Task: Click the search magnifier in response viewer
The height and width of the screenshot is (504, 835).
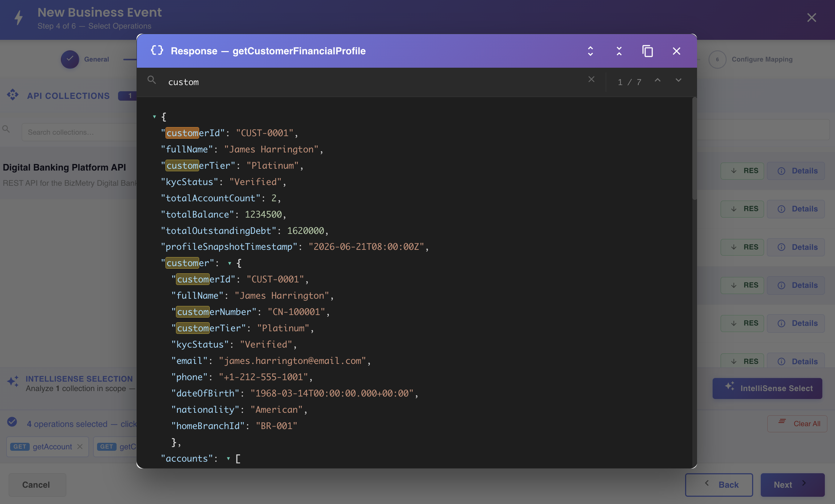Action: point(152,80)
